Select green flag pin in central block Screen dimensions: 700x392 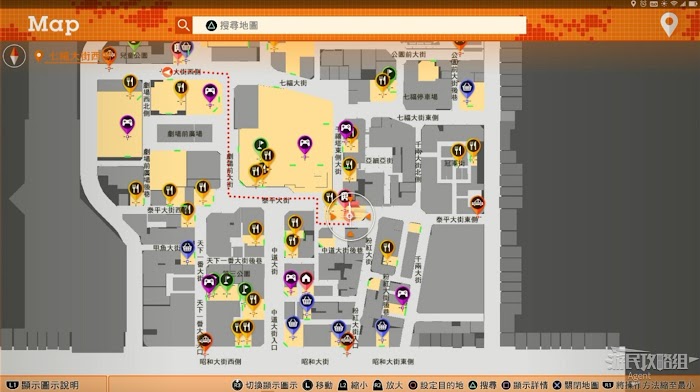(261, 146)
